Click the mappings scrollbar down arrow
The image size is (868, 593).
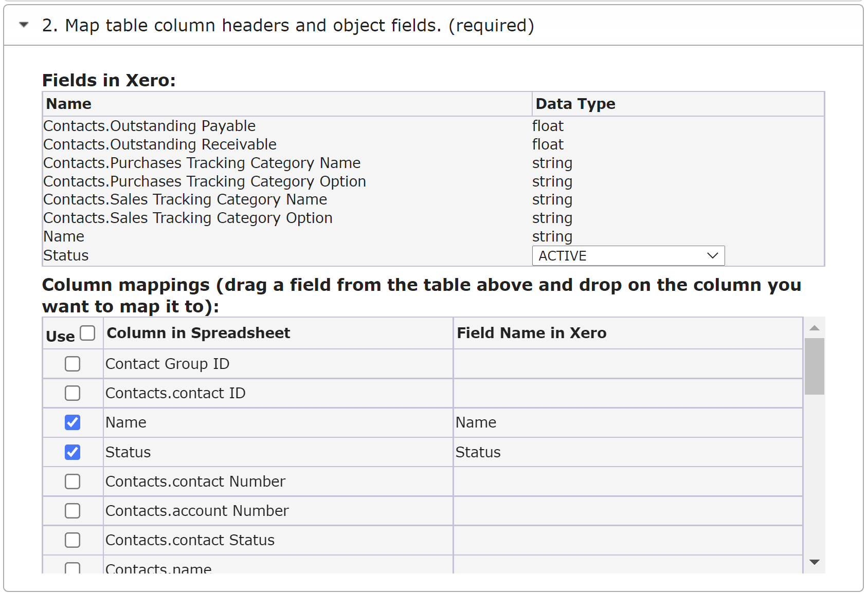pos(815,562)
